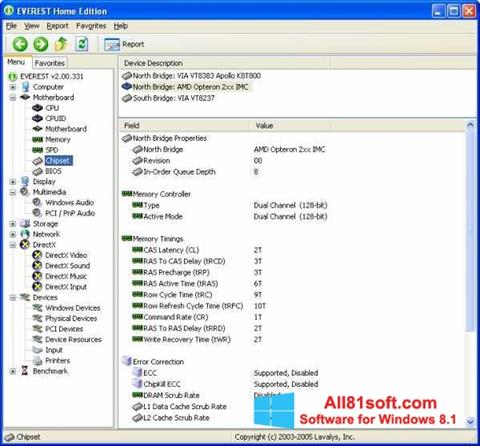
Task: Collapse the Motherboard tree node
Action: 13,98
